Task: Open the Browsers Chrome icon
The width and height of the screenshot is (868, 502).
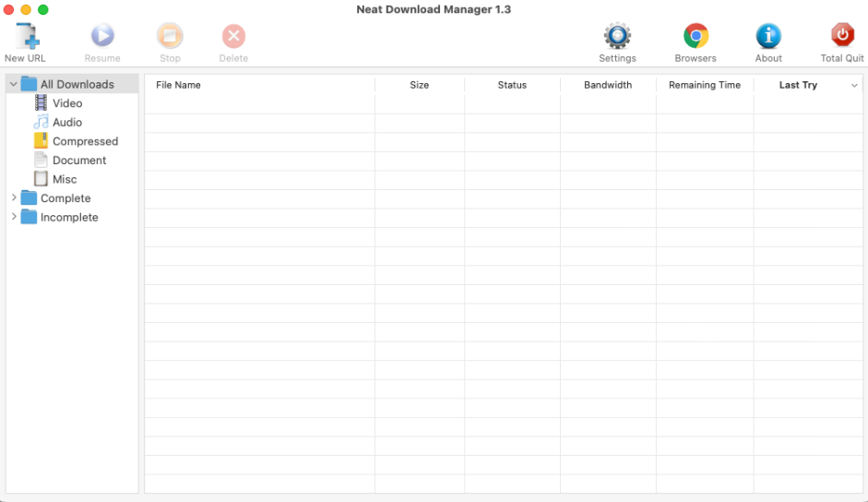Action: [696, 37]
